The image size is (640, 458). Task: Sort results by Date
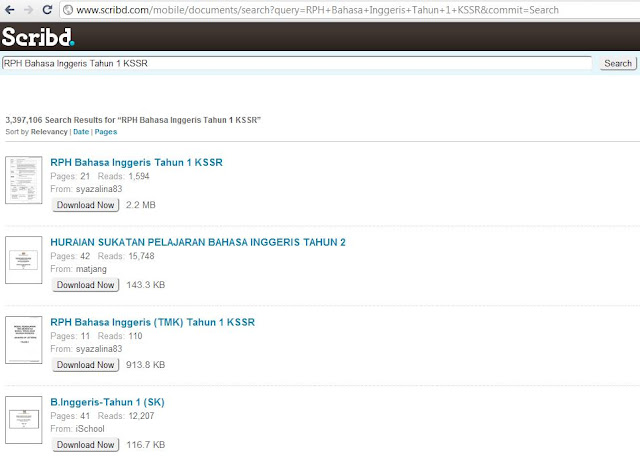coord(81,132)
